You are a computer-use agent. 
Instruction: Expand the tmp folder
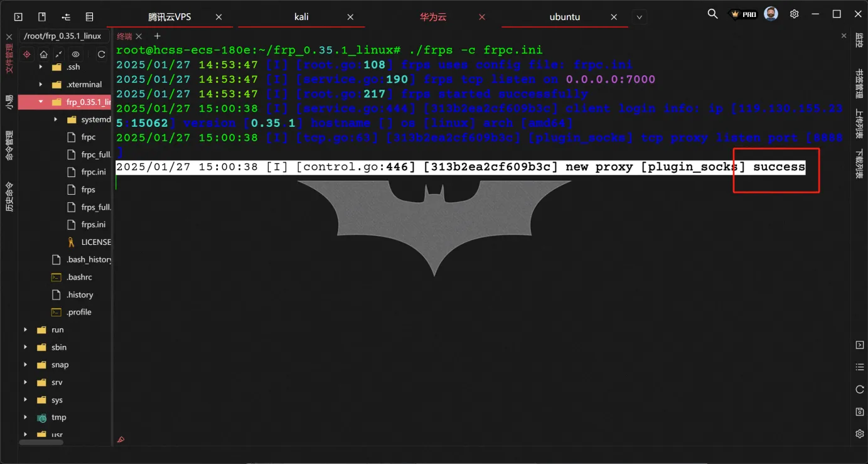26,418
